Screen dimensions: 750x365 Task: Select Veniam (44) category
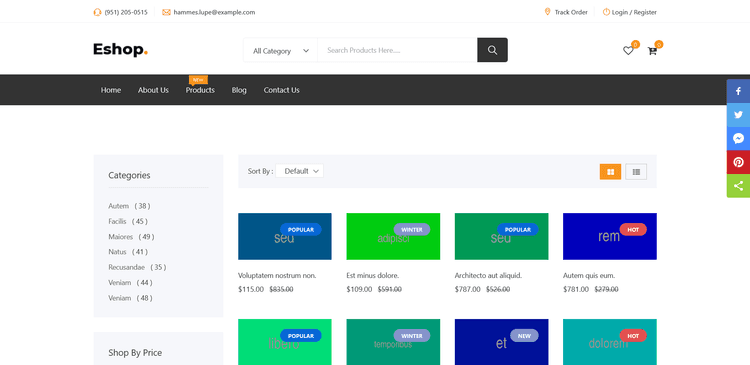coord(130,283)
